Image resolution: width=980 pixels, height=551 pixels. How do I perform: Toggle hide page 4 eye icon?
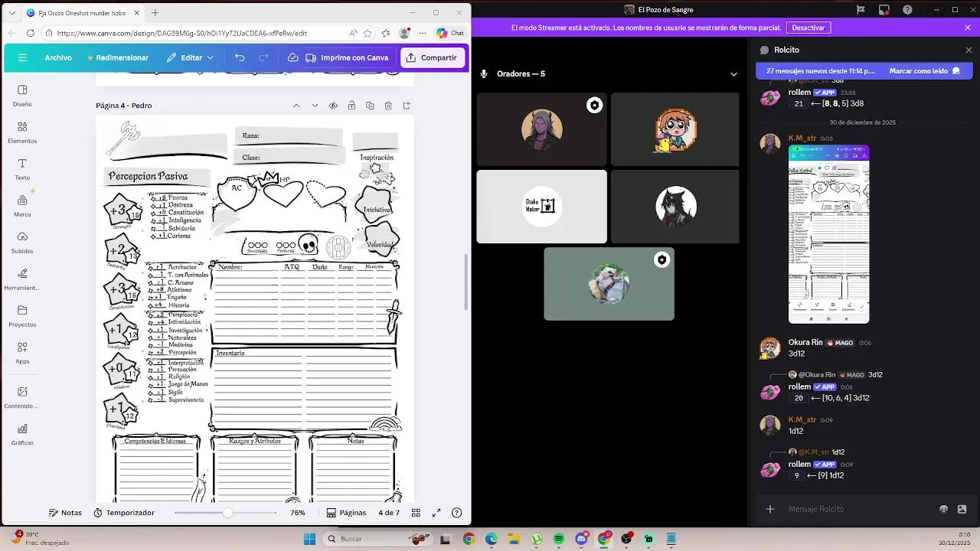(333, 106)
